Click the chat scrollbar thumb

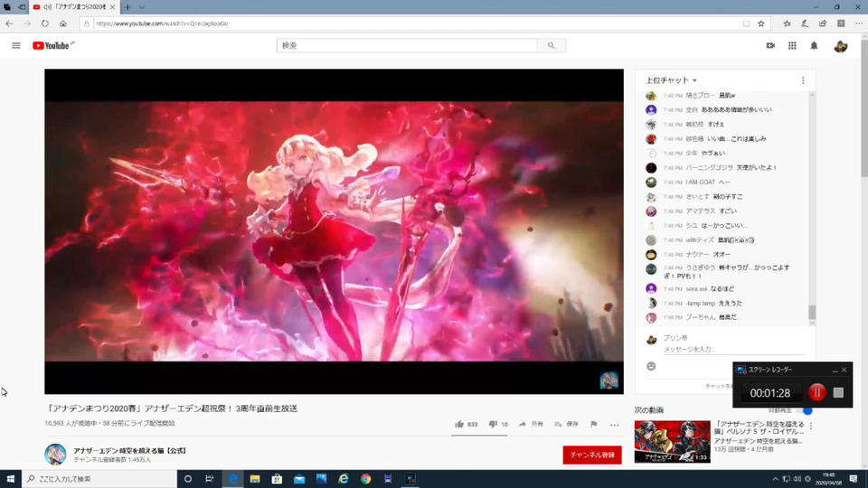pos(812,312)
